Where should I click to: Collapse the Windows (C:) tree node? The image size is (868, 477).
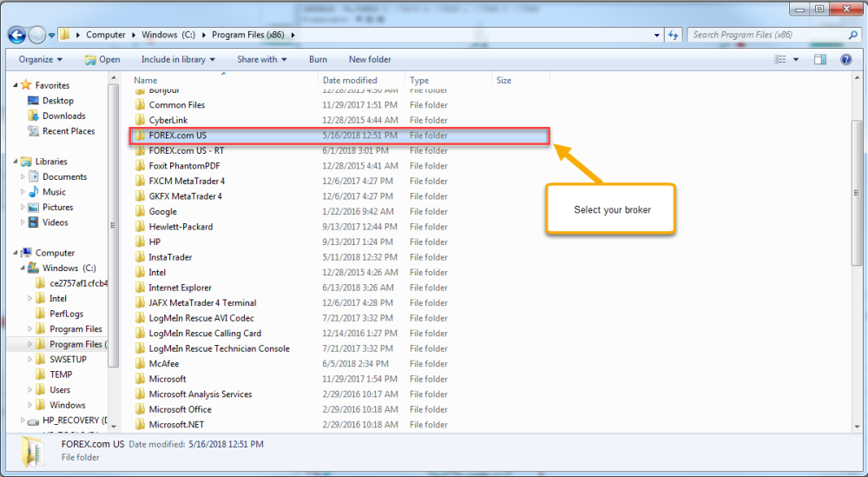pos(23,268)
